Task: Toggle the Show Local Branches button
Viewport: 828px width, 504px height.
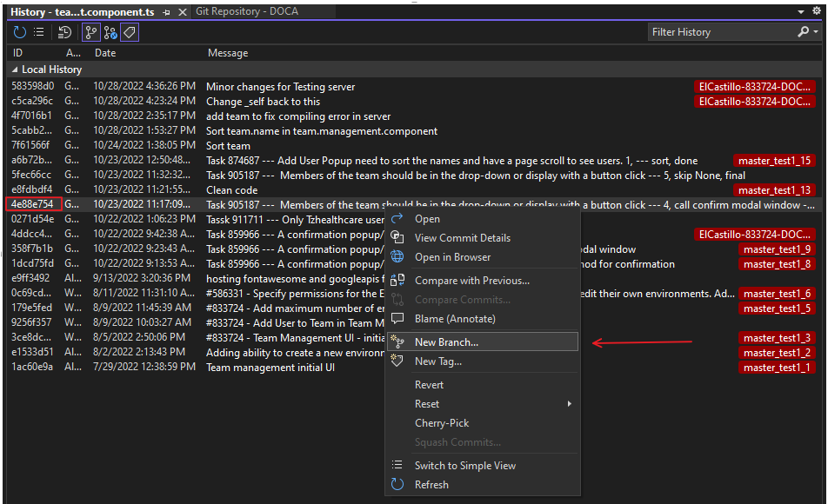Action: 90,32
